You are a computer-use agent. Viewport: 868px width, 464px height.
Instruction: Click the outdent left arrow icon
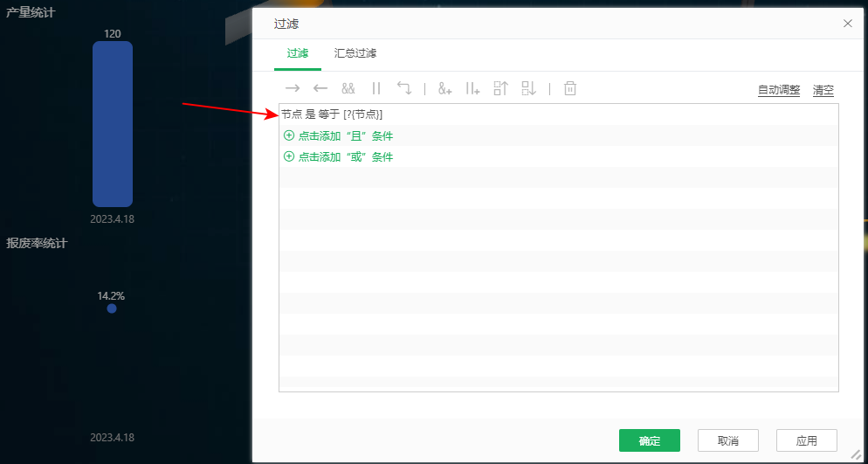[x=320, y=88]
